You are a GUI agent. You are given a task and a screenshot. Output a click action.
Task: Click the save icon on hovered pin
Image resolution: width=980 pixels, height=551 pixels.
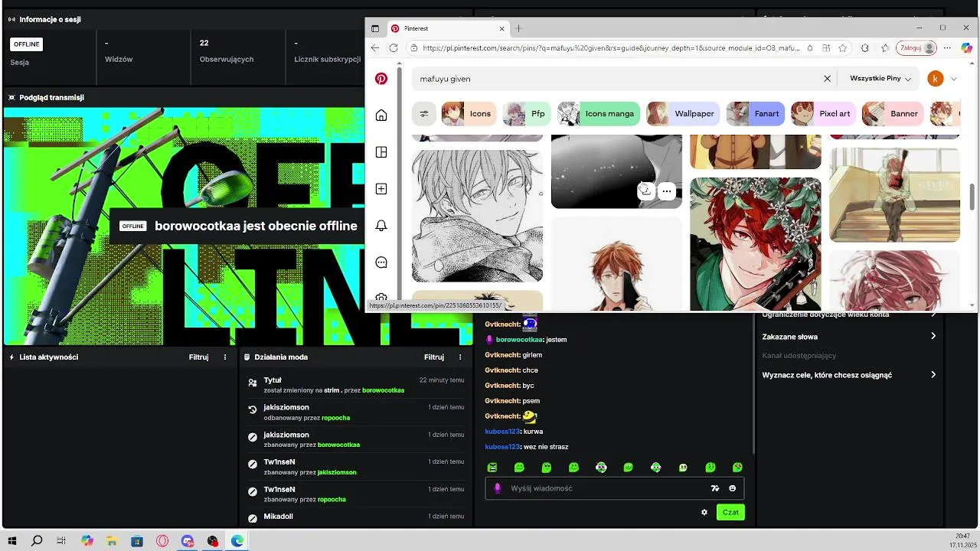645,191
